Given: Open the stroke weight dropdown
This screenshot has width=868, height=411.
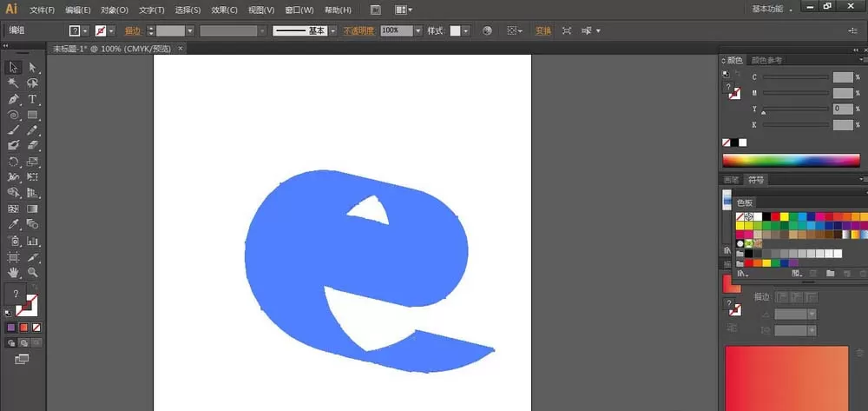Looking at the screenshot, I should pos(190,31).
